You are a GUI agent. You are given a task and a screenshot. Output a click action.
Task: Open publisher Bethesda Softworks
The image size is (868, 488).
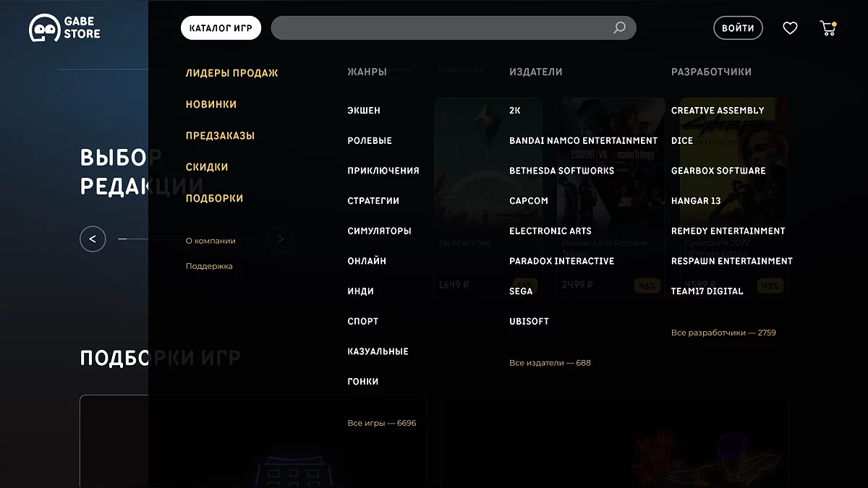(x=561, y=171)
